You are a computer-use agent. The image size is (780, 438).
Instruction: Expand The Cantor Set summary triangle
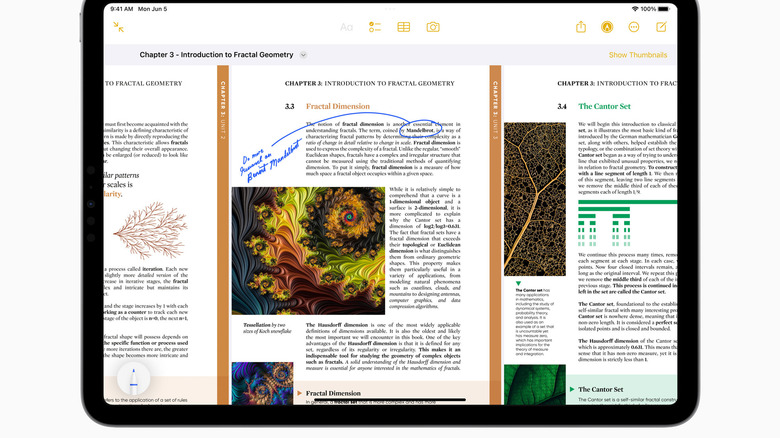tap(571, 388)
